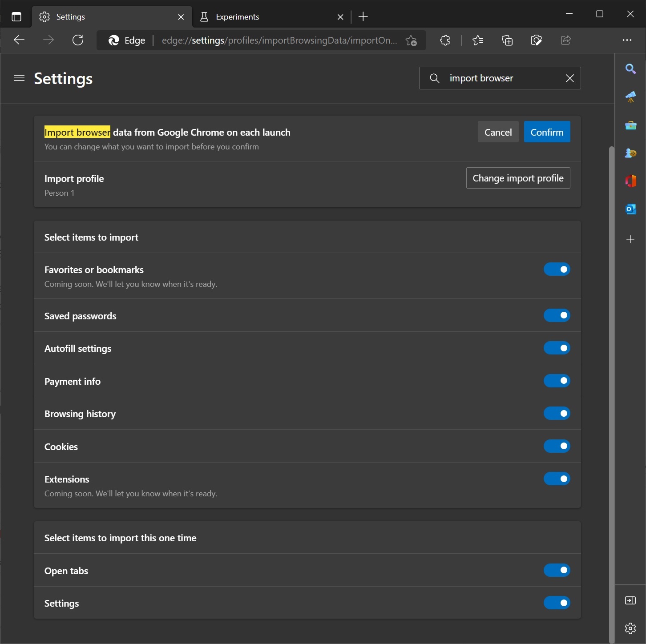Viewport: 646px width, 644px height.
Task: Disable the Saved passwords toggle
Action: (557, 316)
